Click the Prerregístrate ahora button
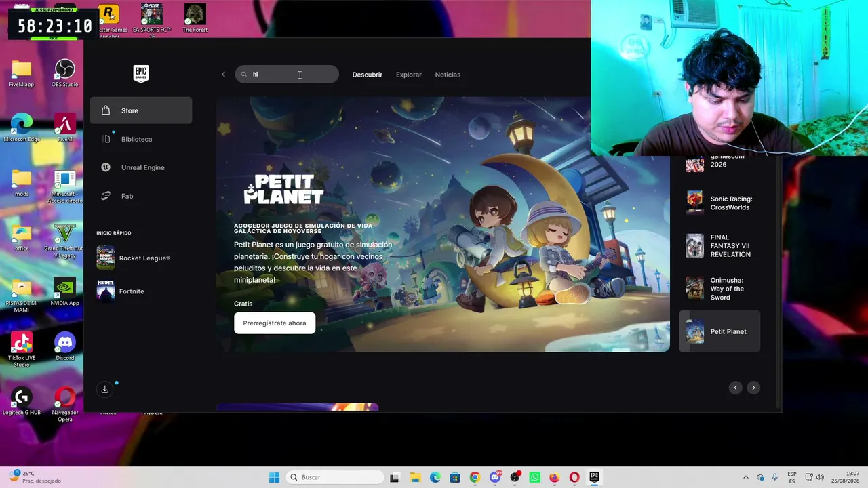Image resolution: width=868 pixels, height=488 pixels. pos(275,323)
